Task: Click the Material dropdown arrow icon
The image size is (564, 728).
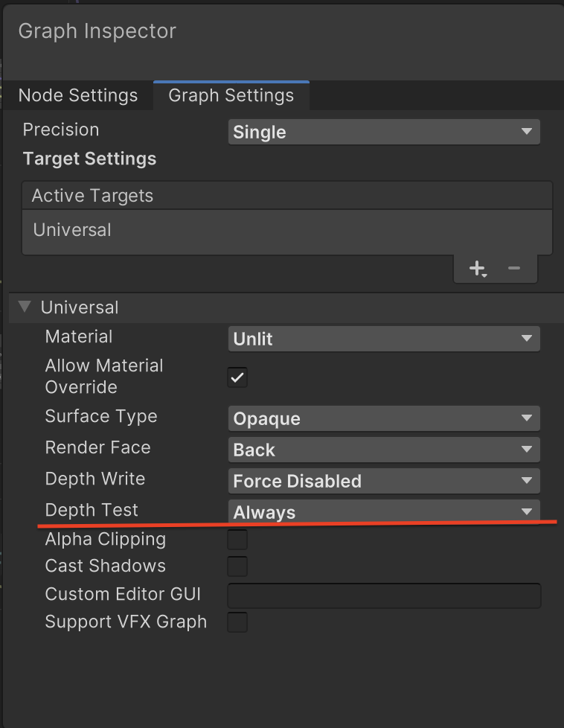Action: (x=530, y=339)
